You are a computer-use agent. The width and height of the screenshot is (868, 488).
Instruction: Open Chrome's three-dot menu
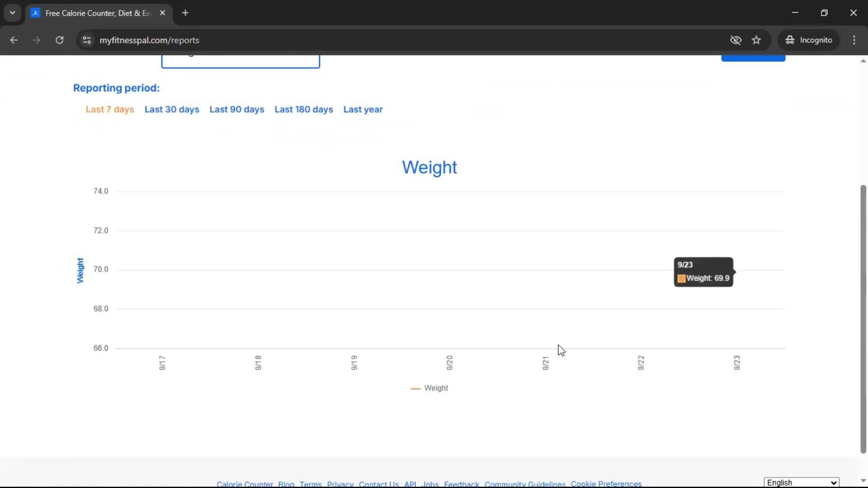(x=854, y=40)
